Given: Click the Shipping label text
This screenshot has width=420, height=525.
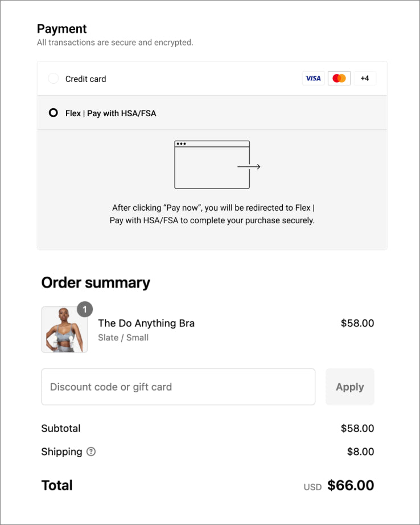Looking at the screenshot, I should pyautogui.click(x=61, y=452).
